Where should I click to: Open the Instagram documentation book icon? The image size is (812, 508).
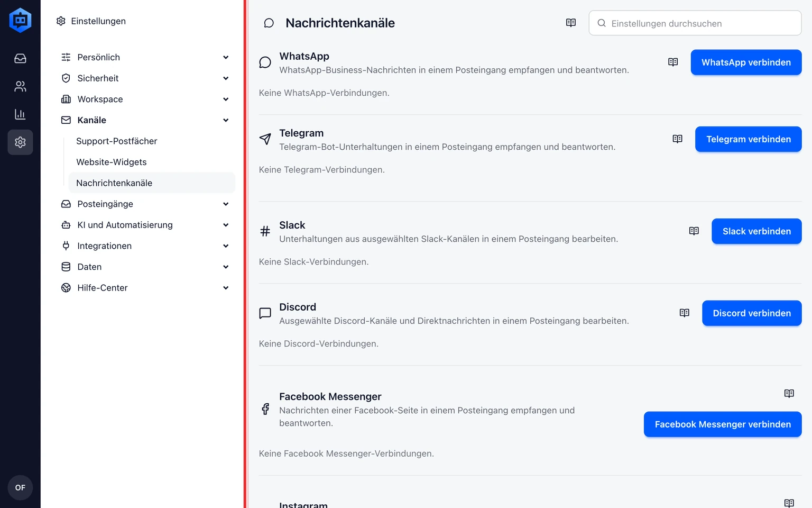[789, 503]
